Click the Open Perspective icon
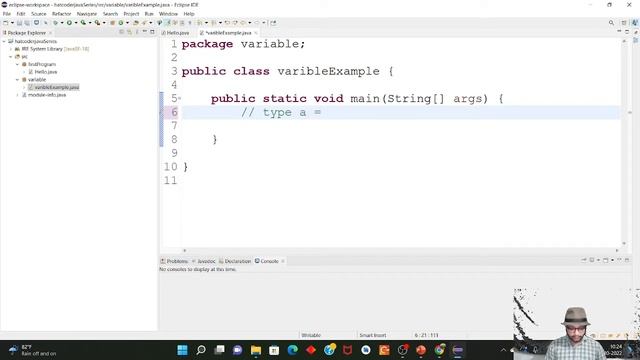Screen dimensions: 640x360 point(624,23)
